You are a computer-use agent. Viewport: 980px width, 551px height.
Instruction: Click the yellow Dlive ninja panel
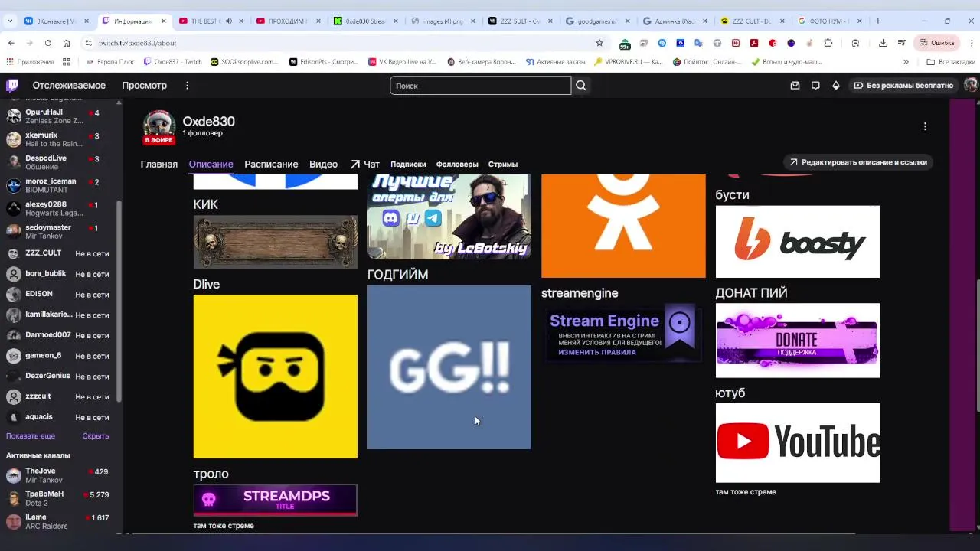[275, 377]
